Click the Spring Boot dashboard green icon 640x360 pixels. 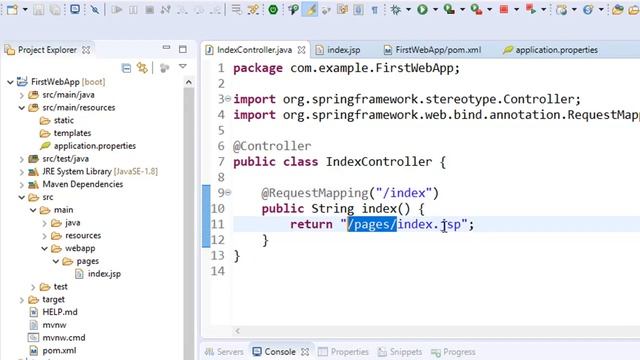(x=273, y=9)
